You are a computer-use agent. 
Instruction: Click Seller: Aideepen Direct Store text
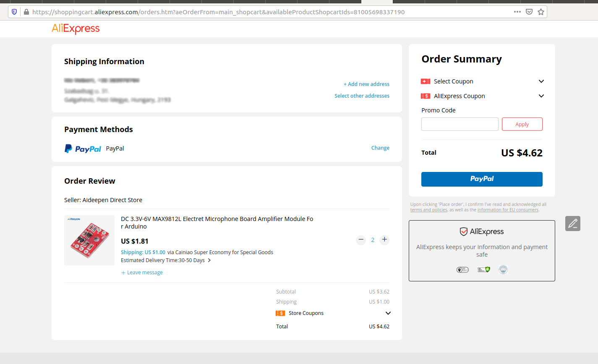tap(103, 200)
